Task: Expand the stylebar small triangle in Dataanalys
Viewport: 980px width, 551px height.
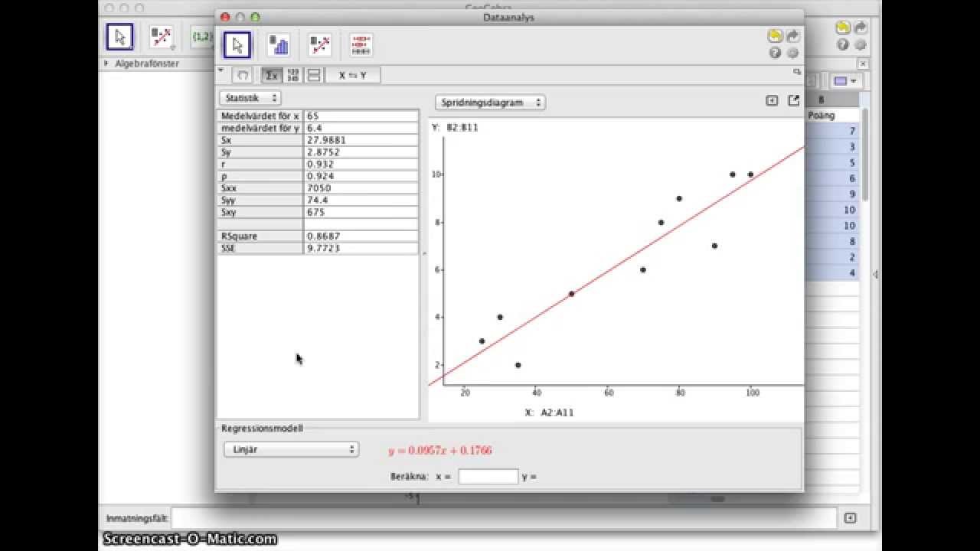Action: [221, 70]
